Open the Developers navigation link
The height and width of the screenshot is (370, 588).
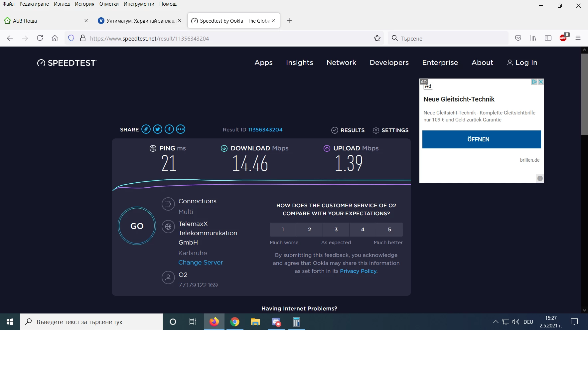coord(389,63)
